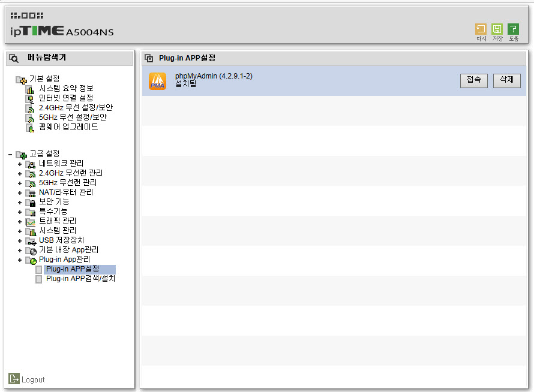Click the 트래픽 관리 graph icon

click(x=31, y=222)
